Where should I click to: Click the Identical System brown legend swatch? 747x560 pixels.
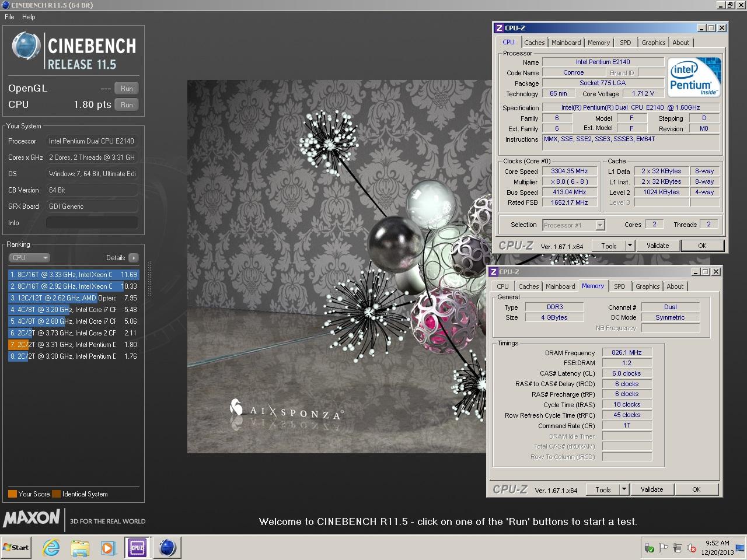pos(56,494)
